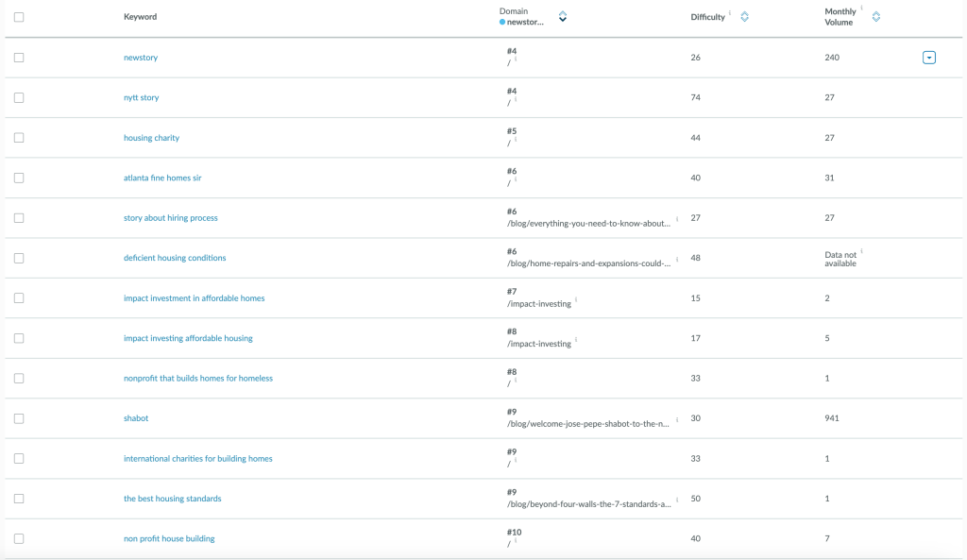967x560 pixels.
Task: Tick the select-all checkbox in table header
Action: click(19, 17)
